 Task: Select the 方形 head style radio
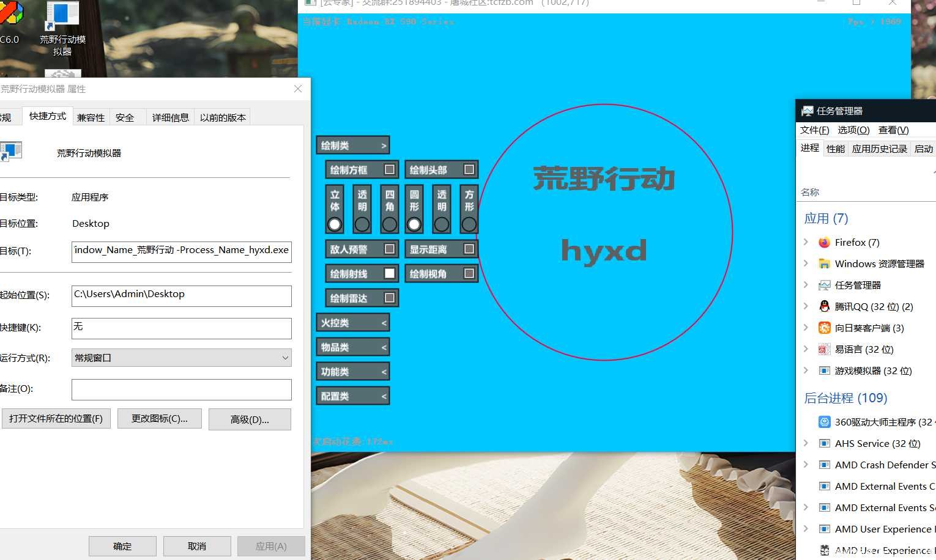[469, 224]
